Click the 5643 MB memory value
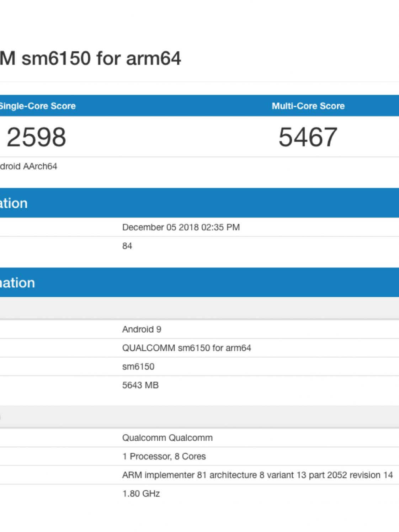Viewport: 399px width, 532px height. [x=140, y=385]
